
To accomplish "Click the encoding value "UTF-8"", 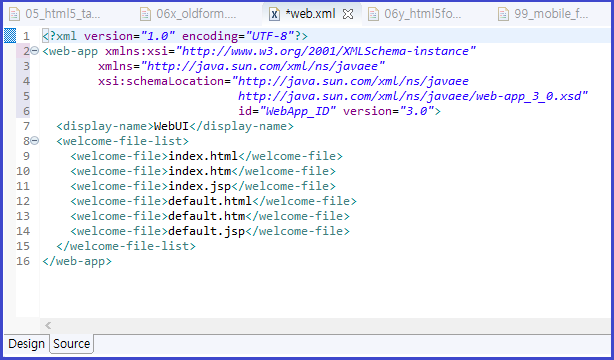I will click(x=269, y=36).
